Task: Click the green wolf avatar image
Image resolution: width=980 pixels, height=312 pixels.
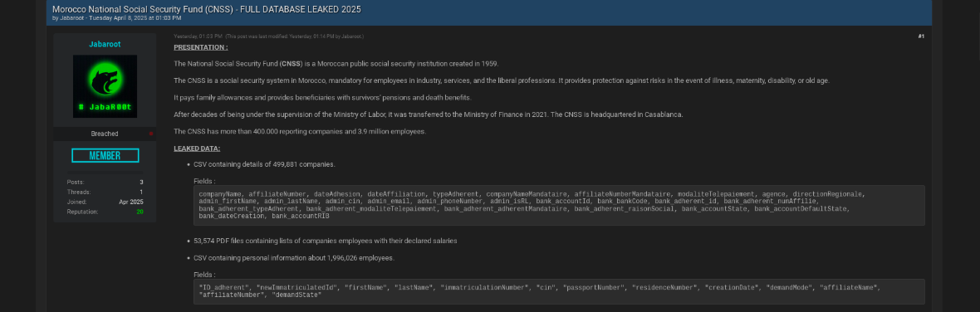Action: click(105, 86)
